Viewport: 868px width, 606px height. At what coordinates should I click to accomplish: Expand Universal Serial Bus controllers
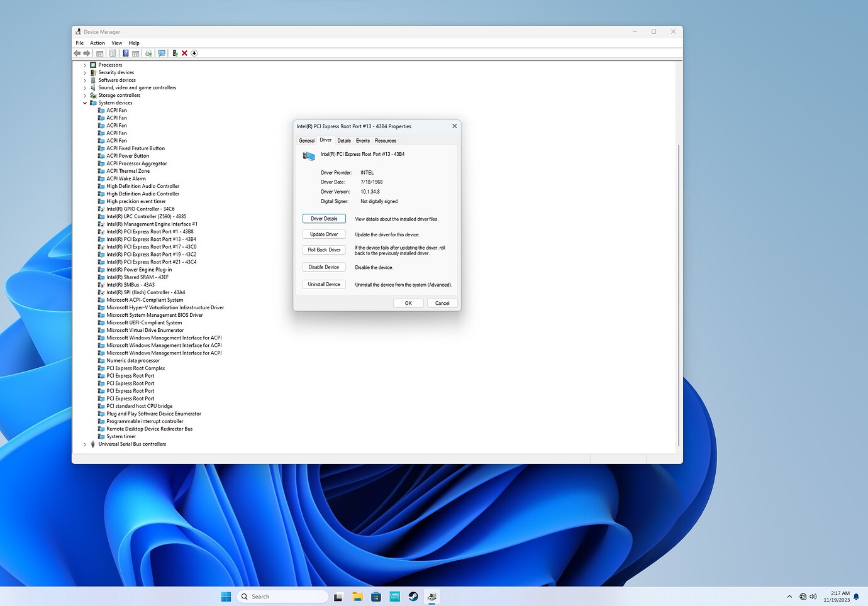click(x=85, y=444)
